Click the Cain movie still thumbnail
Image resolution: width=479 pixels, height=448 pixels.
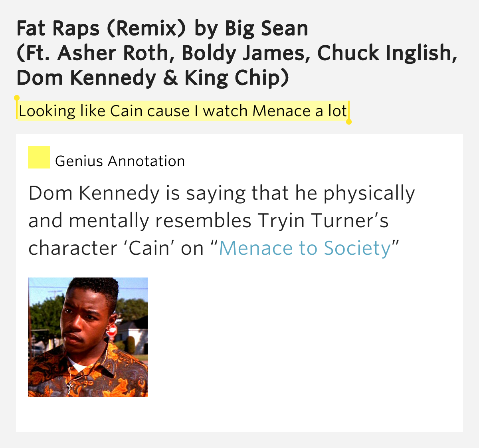(x=88, y=337)
